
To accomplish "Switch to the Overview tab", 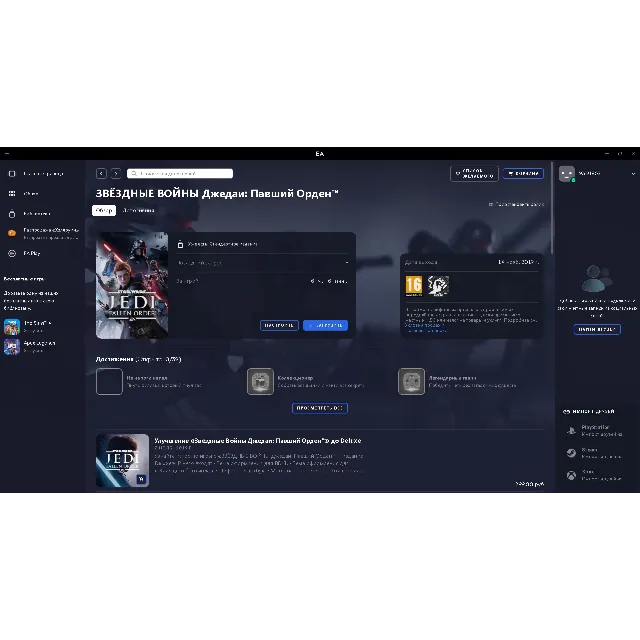I will coord(104,211).
